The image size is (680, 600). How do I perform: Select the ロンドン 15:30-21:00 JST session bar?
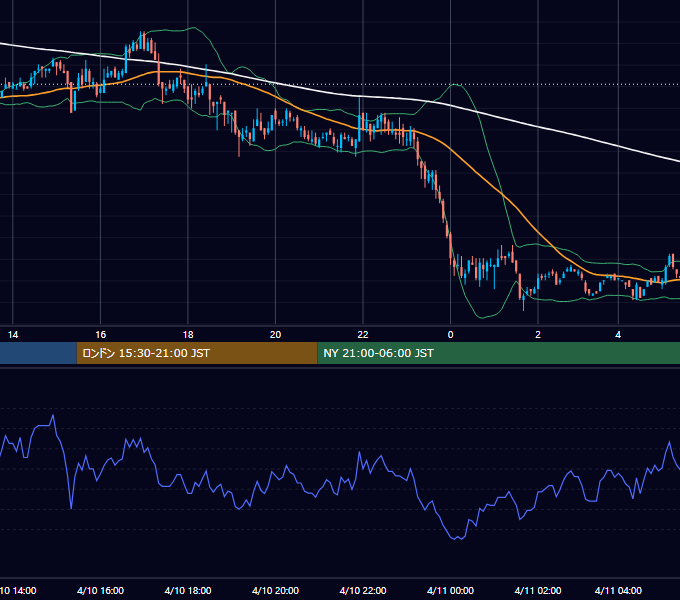(x=197, y=353)
